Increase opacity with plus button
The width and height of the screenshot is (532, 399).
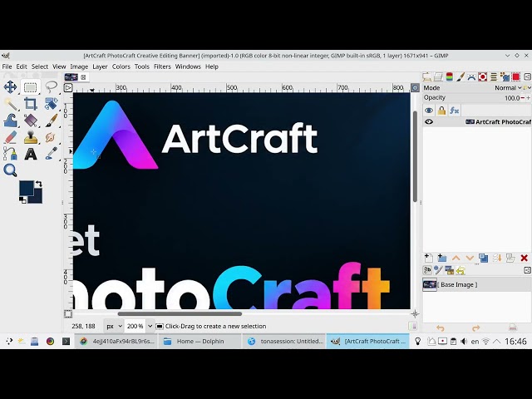click(x=529, y=98)
